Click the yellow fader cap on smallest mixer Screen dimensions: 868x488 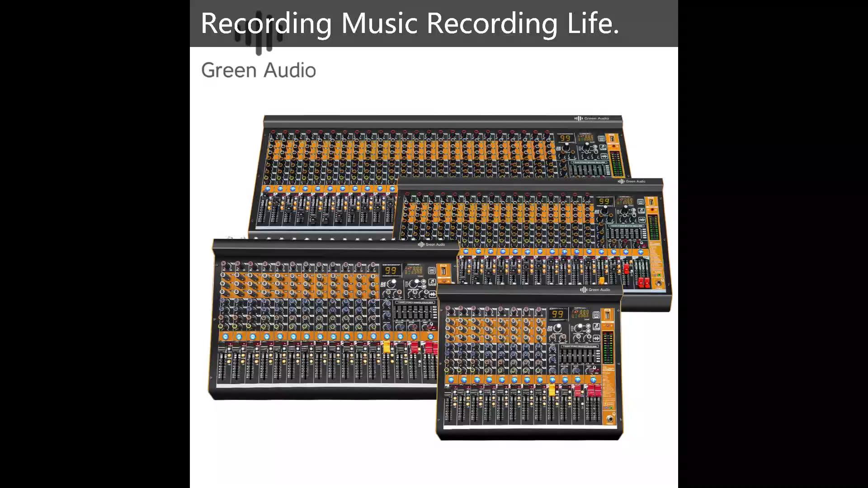coord(552,391)
